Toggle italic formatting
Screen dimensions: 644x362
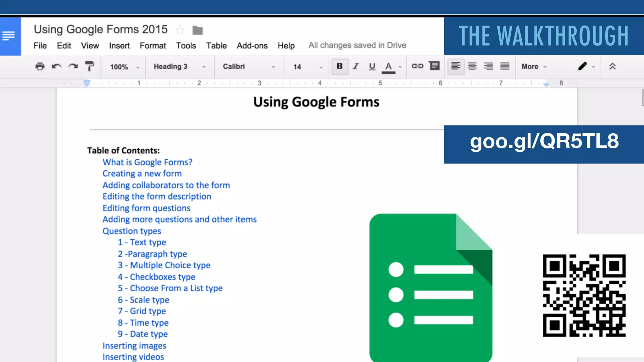click(356, 66)
